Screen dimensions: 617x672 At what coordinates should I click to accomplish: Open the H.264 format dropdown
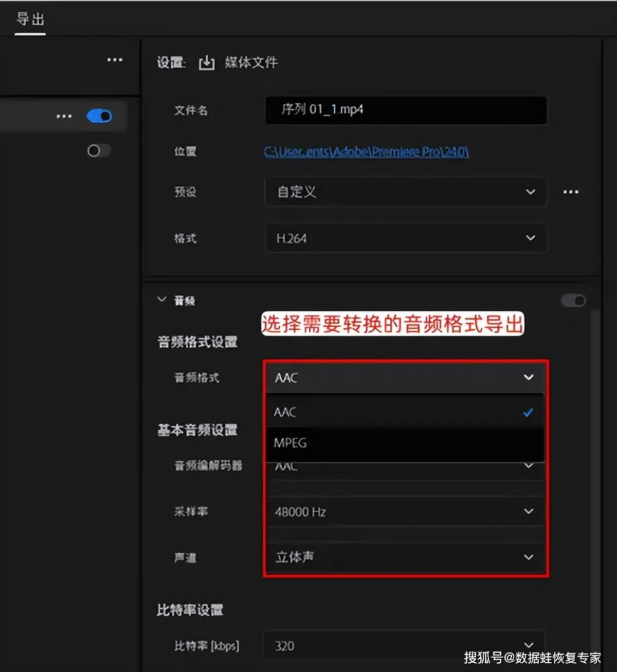405,238
